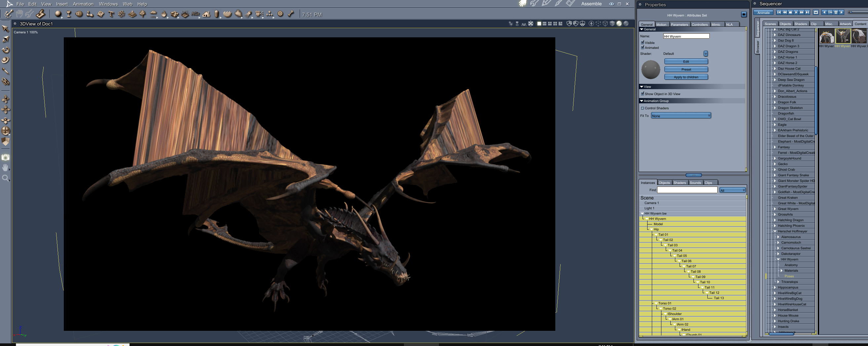Open the Fit To dropdown
Viewport: 868px width, 346px height.
[x=681, y=116]
